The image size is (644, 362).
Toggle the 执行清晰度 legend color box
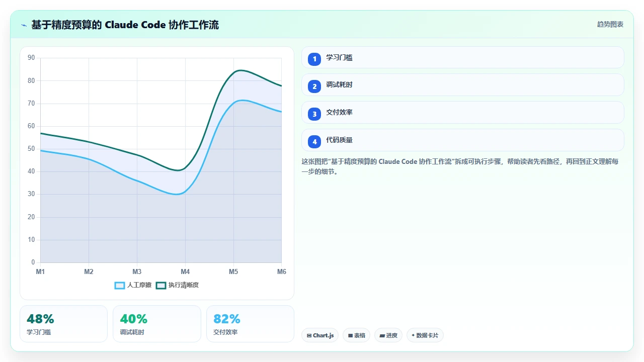coord(161,285)
